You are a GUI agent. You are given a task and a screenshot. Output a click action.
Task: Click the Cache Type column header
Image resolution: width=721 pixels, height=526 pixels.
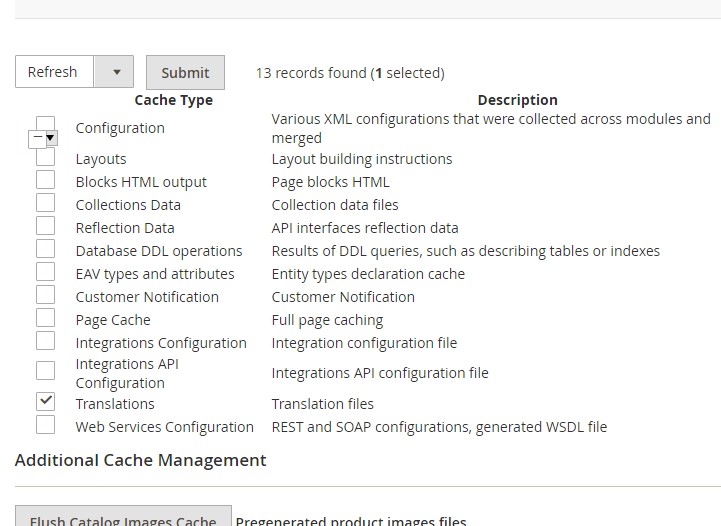click(173, 100)
